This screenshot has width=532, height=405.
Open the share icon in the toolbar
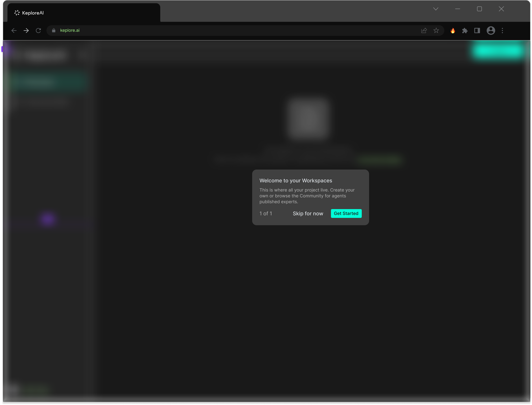[424, 30]
